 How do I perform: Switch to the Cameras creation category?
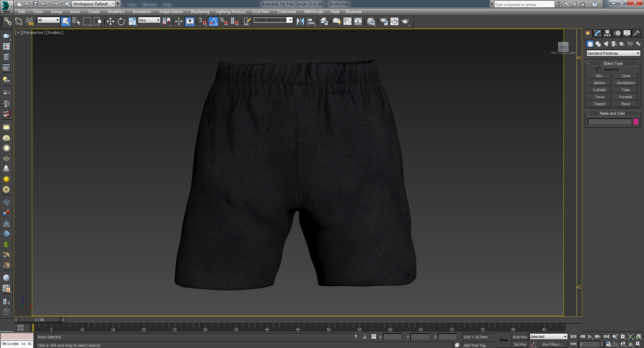614,44
